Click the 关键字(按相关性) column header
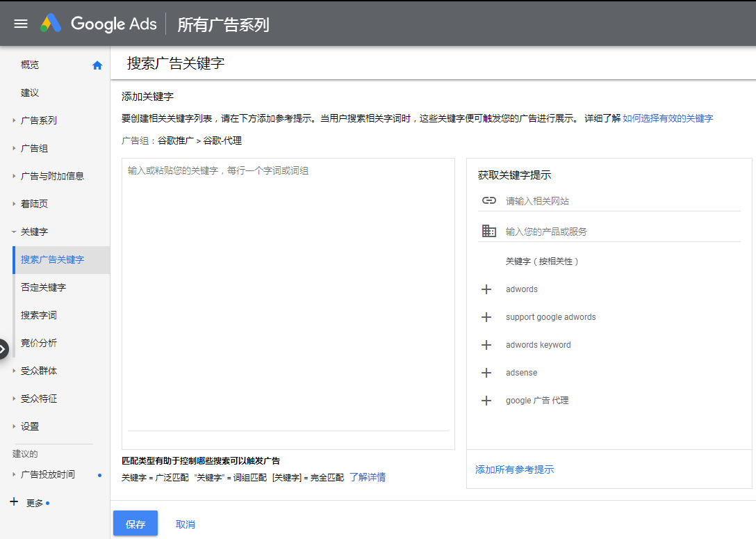756x539 pixels. pyautogui.click(x=543, y=262)
